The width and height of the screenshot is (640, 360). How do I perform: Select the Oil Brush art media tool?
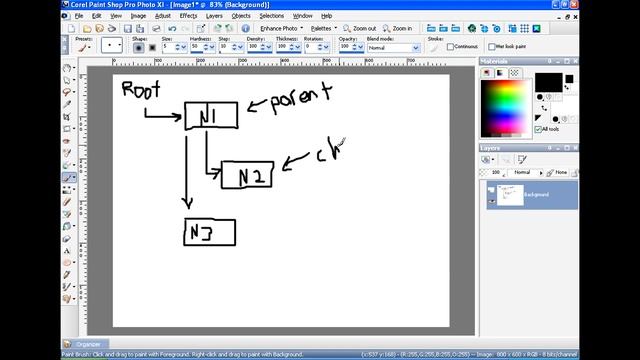[x=67, y=299]
